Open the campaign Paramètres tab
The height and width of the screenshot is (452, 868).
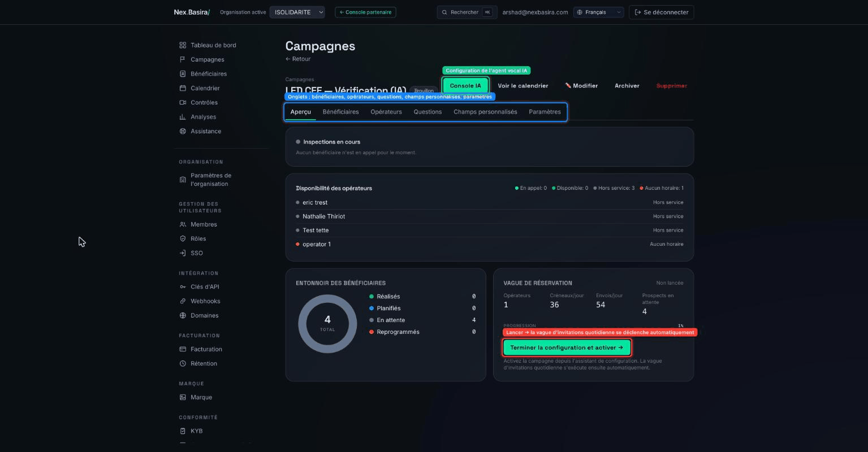click(545, 112)
